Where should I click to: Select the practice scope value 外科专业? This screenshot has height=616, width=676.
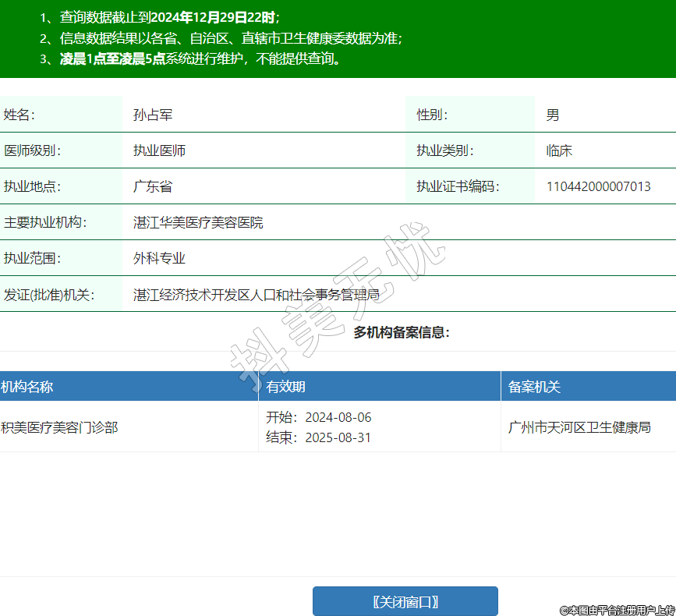[159, 259]
